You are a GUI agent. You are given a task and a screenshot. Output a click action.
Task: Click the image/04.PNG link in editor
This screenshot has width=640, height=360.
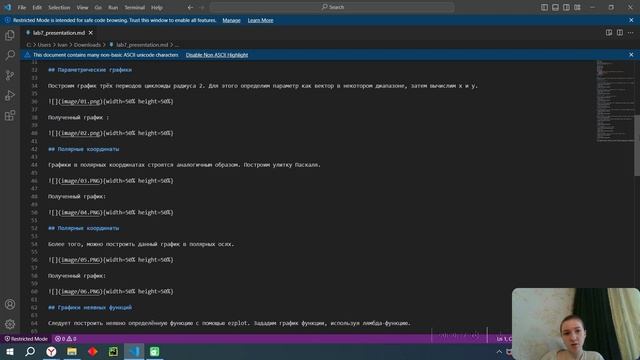click(81, 212)
